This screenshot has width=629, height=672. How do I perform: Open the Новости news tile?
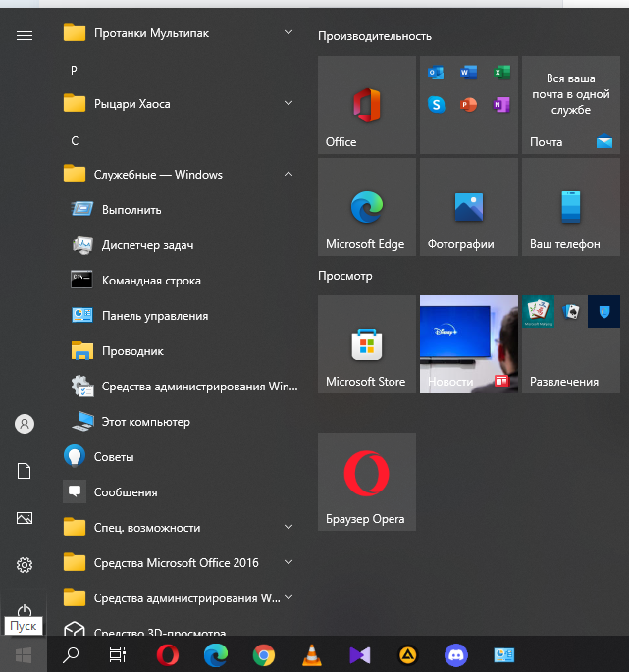click(x=469, y=344)
